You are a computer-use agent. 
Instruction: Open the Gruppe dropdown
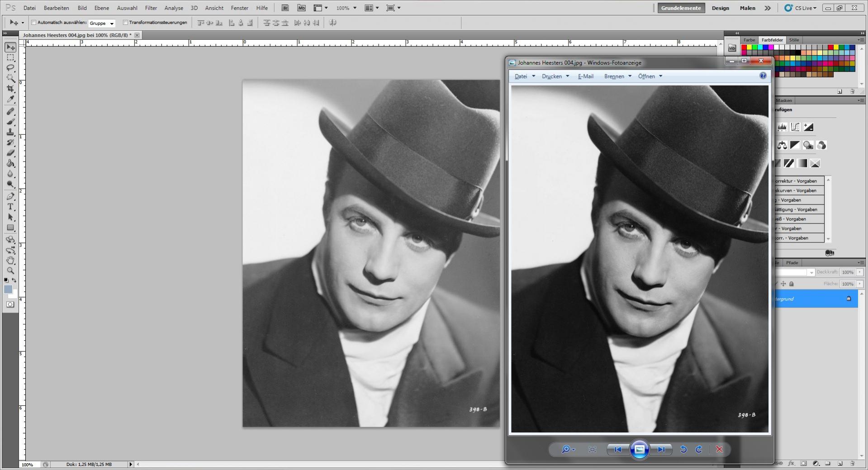click(102, 23)
